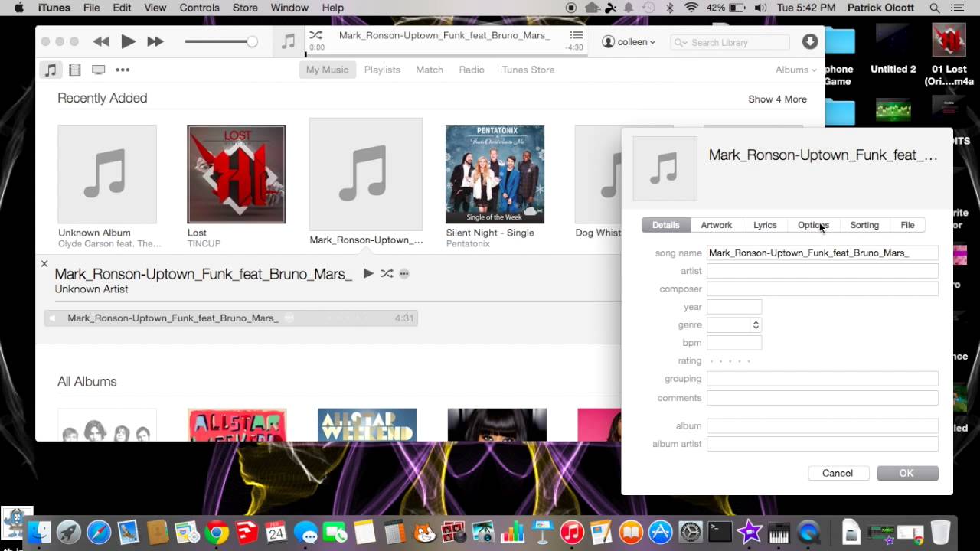Click the grouping input field
This screenshot has width=980, height=551.
pyautogui.click(x=822, y=379)
